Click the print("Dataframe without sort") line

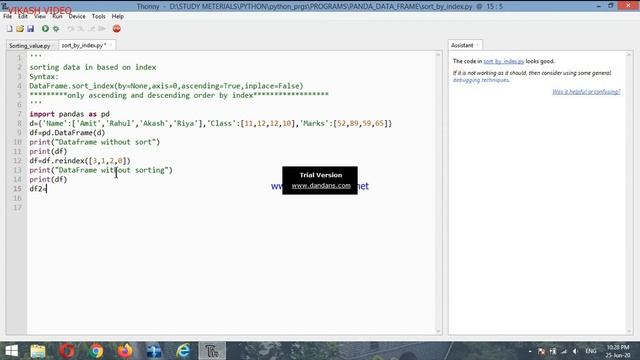pos(94,142)
